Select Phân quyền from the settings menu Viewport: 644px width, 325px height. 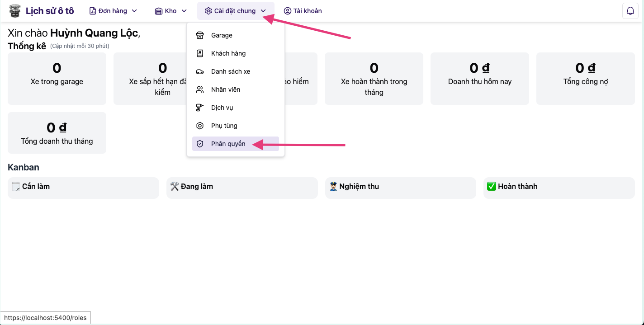pyautogui.click(x=228, y=144)
